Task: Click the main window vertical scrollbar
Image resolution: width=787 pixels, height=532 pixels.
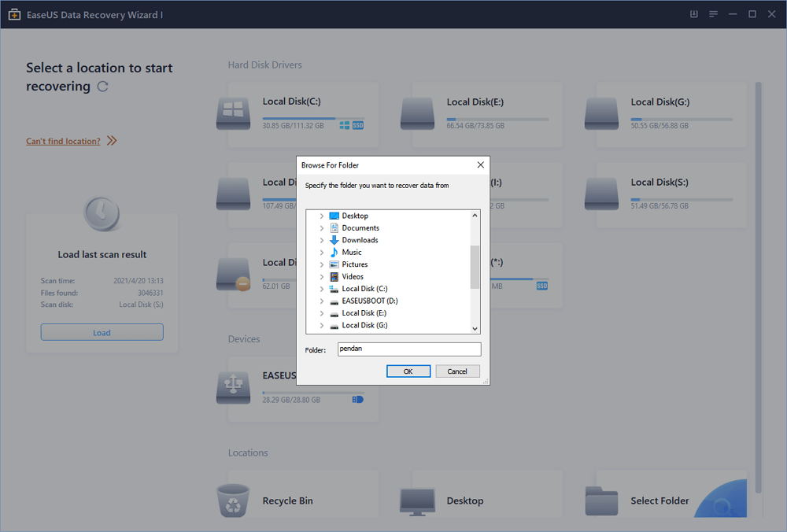Action: [x=759, y=287]
